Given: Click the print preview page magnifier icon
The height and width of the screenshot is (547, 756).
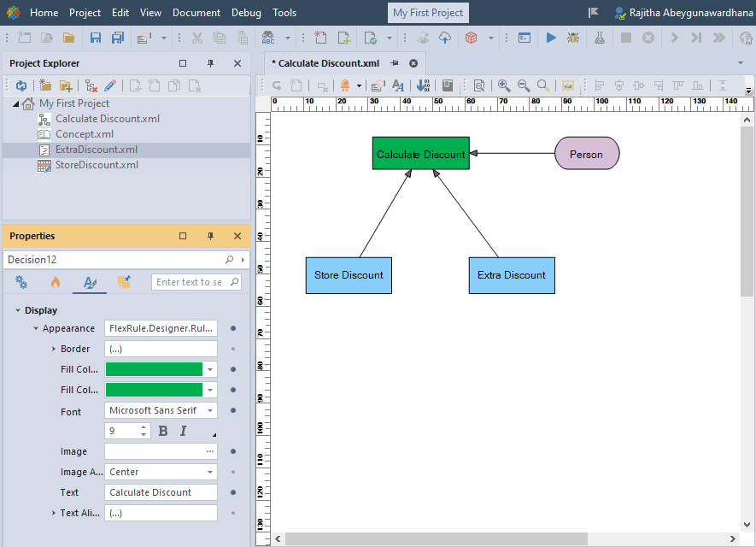Looking at the screenshot, I should [x=478, y=85].
